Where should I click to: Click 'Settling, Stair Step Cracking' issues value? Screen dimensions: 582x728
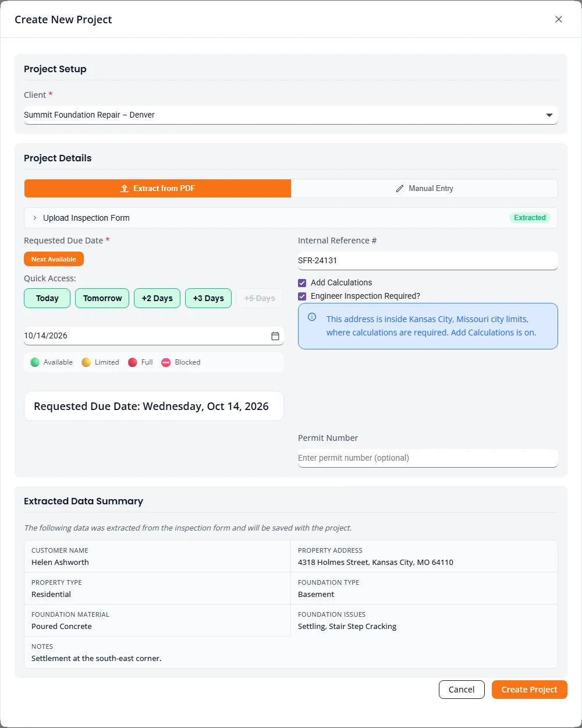pyautogui.click(x=347, y=627)
